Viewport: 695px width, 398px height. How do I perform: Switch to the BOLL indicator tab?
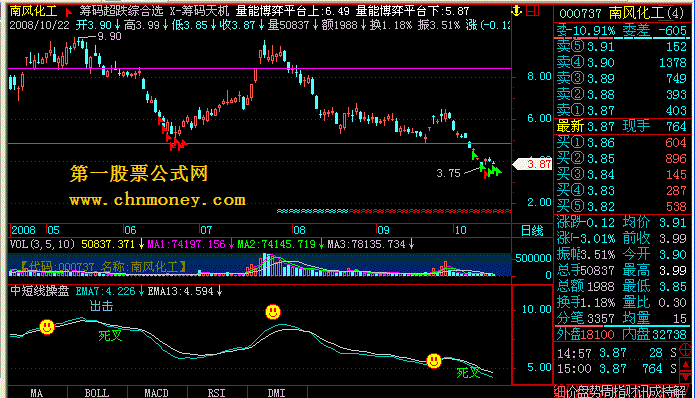pyautogui.click(x=97, y=393)
